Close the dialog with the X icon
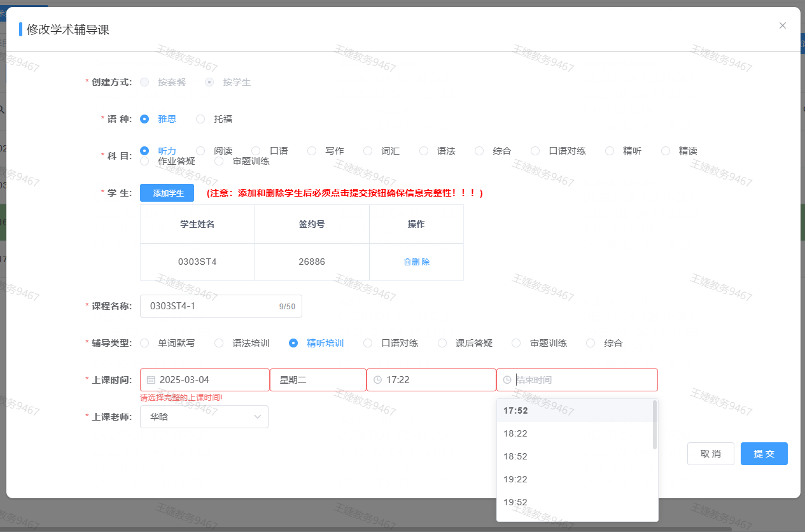This screenshot has width=805, height=532. [783, 25]
